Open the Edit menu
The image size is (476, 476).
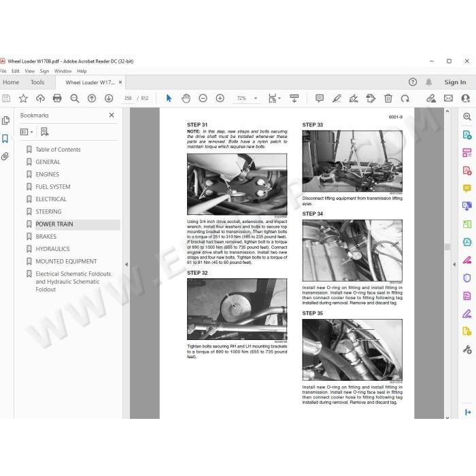[16, 71]
